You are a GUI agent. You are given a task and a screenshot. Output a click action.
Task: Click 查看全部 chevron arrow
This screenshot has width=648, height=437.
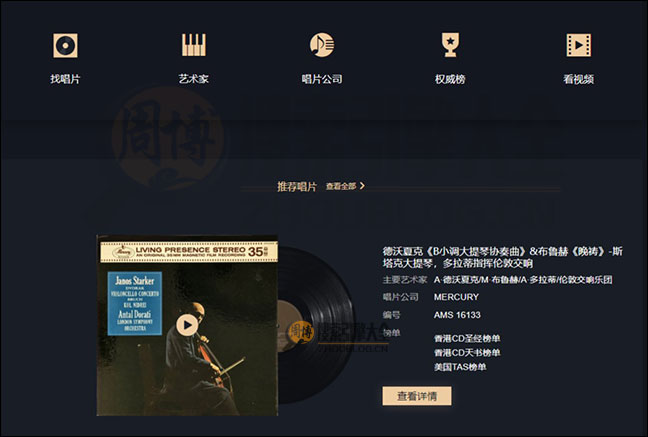(x=362, y=186)
